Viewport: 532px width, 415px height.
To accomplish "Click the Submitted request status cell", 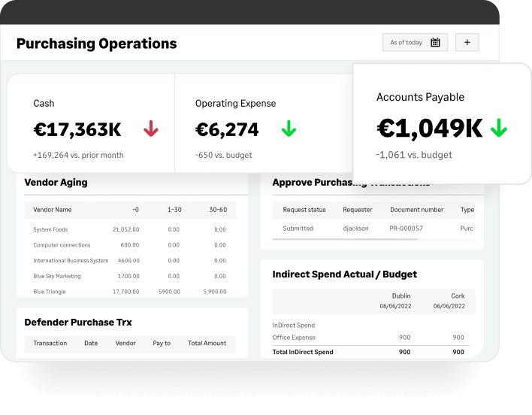I will pyautogui.click(x=298, y=229).
